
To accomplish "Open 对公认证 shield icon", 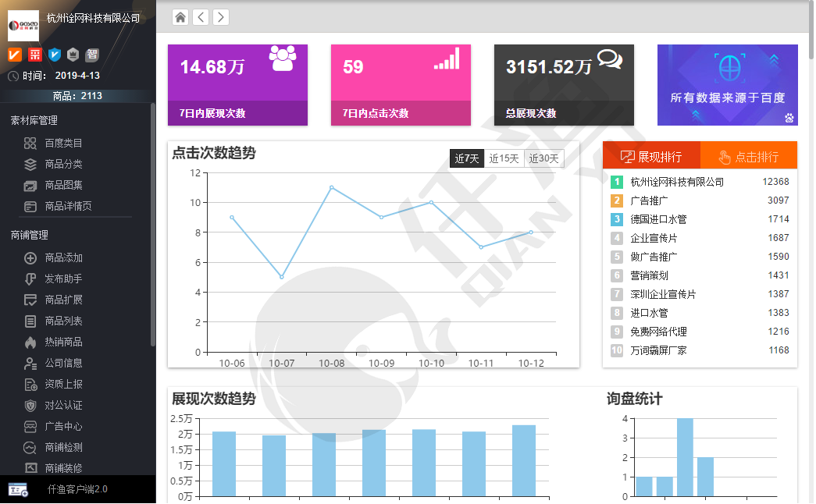I will coord(30,405).
